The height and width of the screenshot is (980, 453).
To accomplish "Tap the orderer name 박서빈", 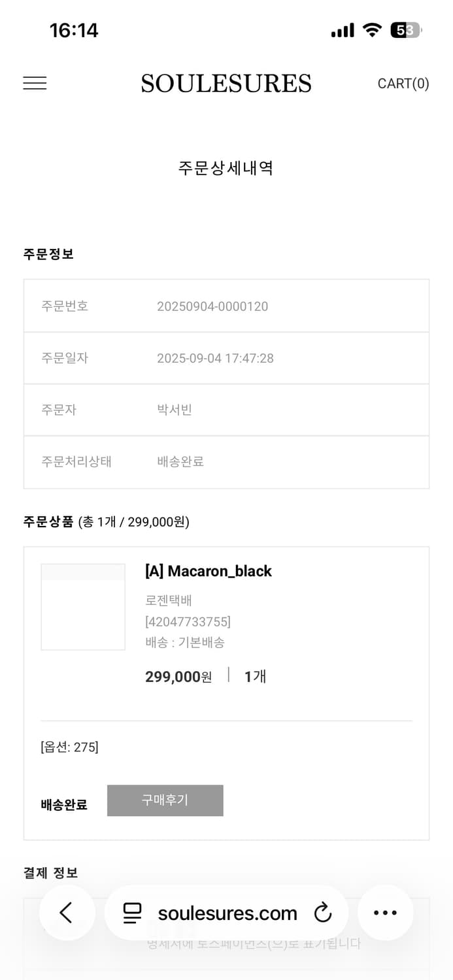I will pos(174,410).
